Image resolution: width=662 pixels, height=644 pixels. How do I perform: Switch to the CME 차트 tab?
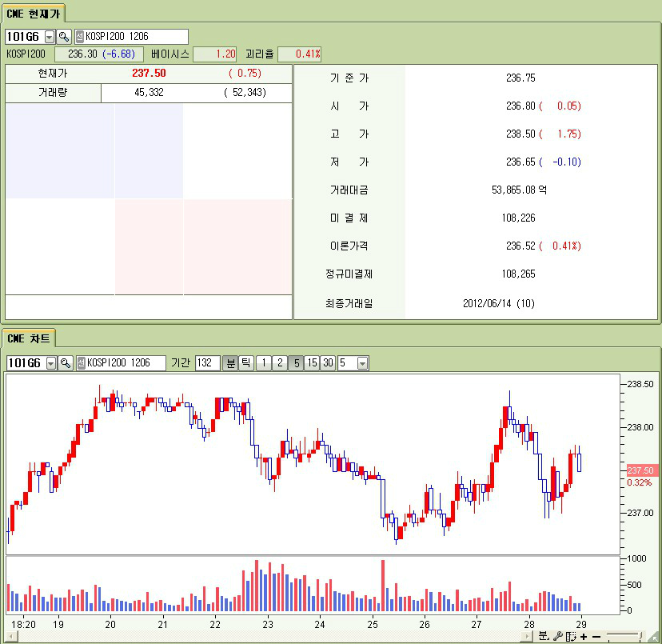[x=29, y=338]
